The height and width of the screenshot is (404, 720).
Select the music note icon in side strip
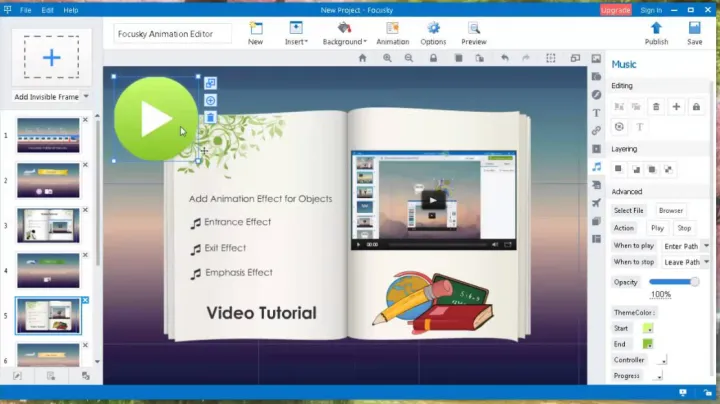click(x=596, y=167)
